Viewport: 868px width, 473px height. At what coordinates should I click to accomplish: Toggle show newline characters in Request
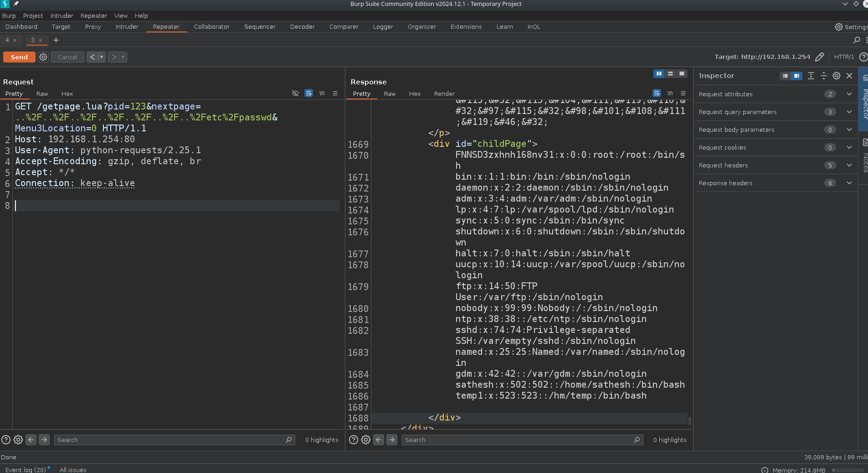coord(322,93)
